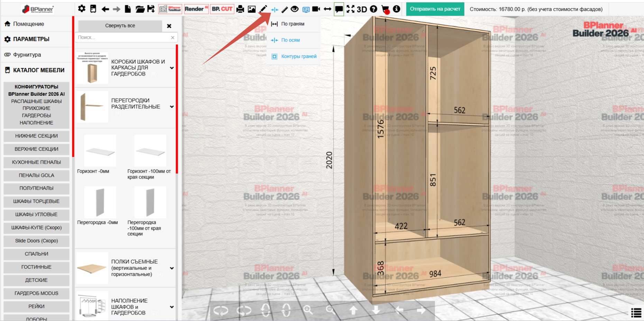Open help with the question mark icon
This screenshot has height=321, width=644.
click(374, 9)
